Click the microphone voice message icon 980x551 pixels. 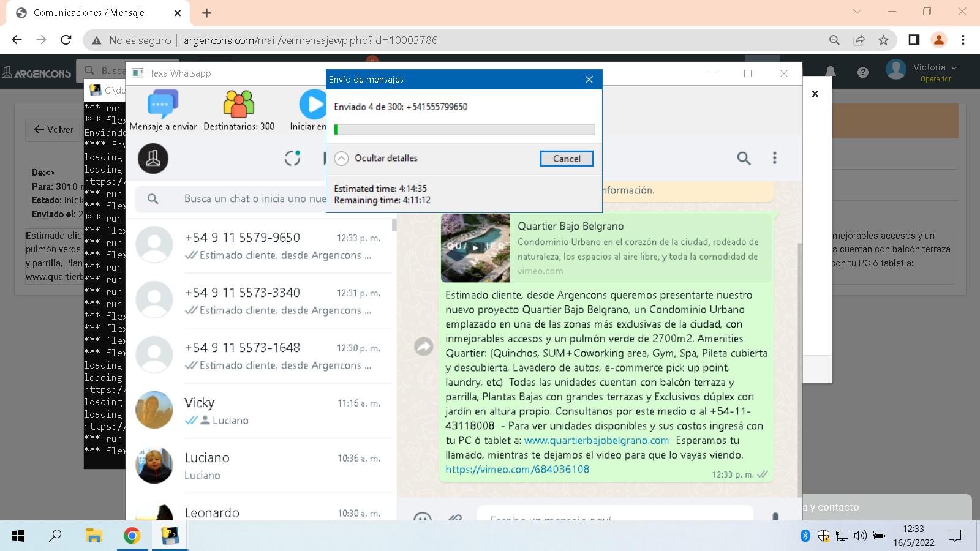pyautogui.click(x=775, y=515)
